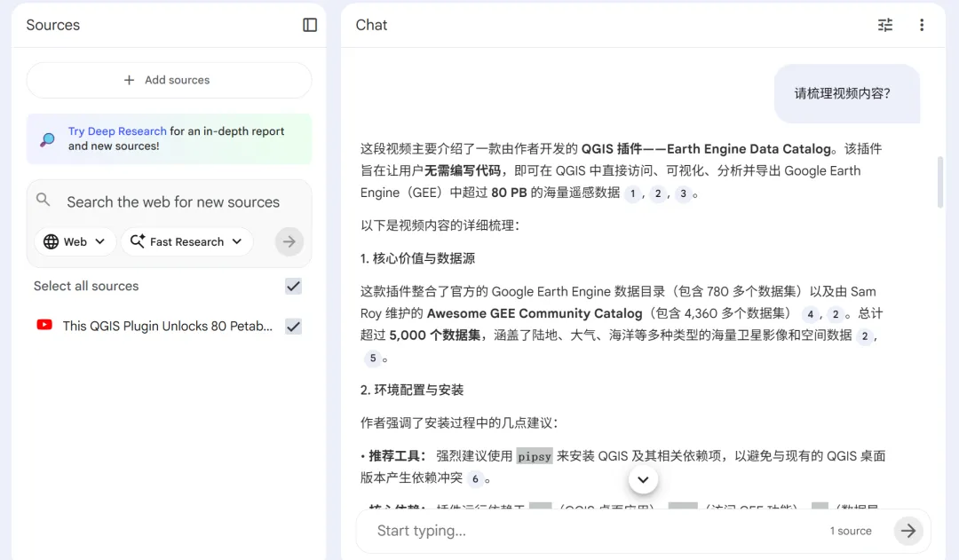Click the 'Chat' panel title
This screenshot has width=959, height=560.
point(371,25)
